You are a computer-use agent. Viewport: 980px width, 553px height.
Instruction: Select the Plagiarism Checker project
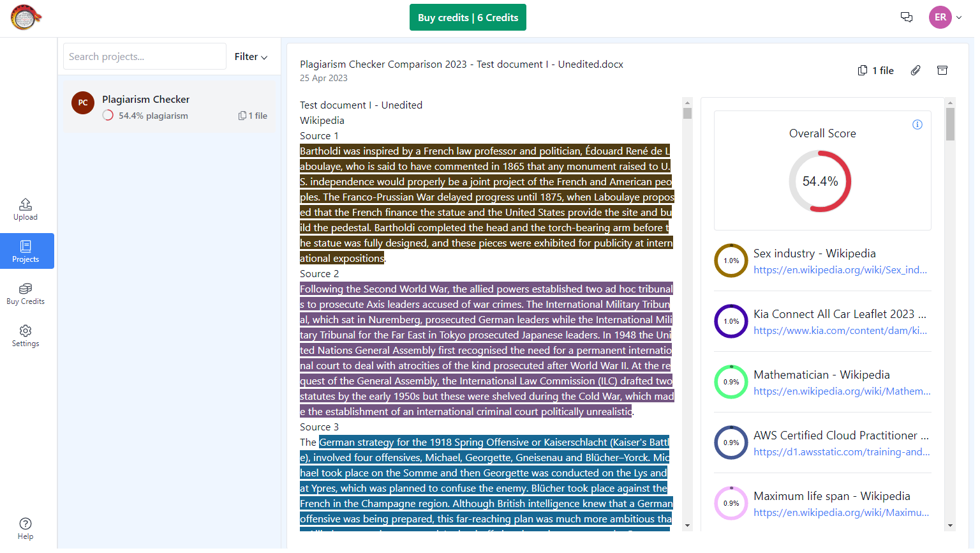[169, 107]
